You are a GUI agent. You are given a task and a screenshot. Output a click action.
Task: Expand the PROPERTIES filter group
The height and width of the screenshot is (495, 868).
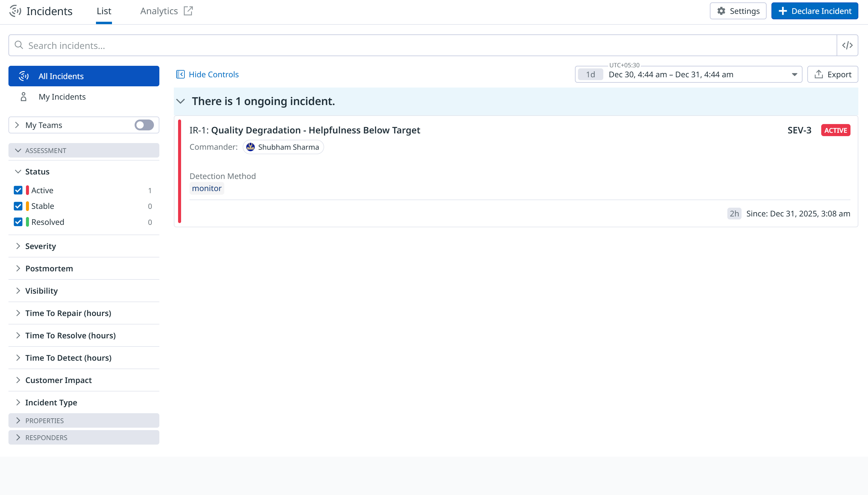44,420
